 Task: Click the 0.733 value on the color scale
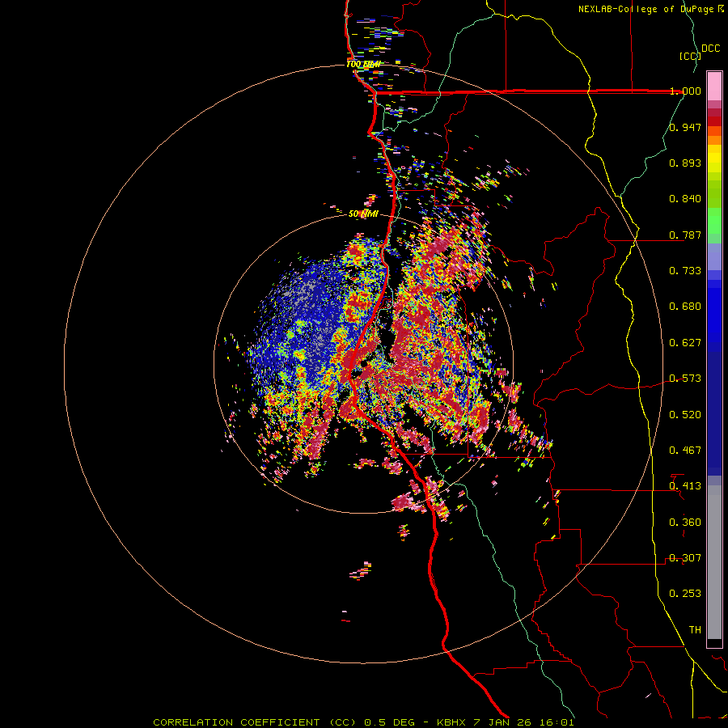685,271
